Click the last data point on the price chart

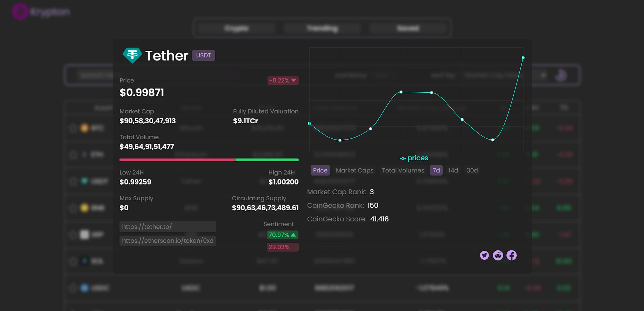coord(523,58)
